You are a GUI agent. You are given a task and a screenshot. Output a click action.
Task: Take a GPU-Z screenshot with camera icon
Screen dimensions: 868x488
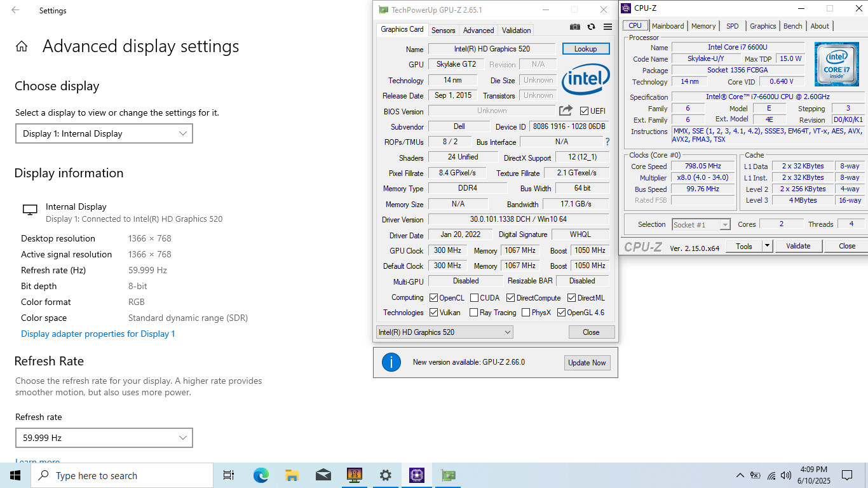point(575,27)
